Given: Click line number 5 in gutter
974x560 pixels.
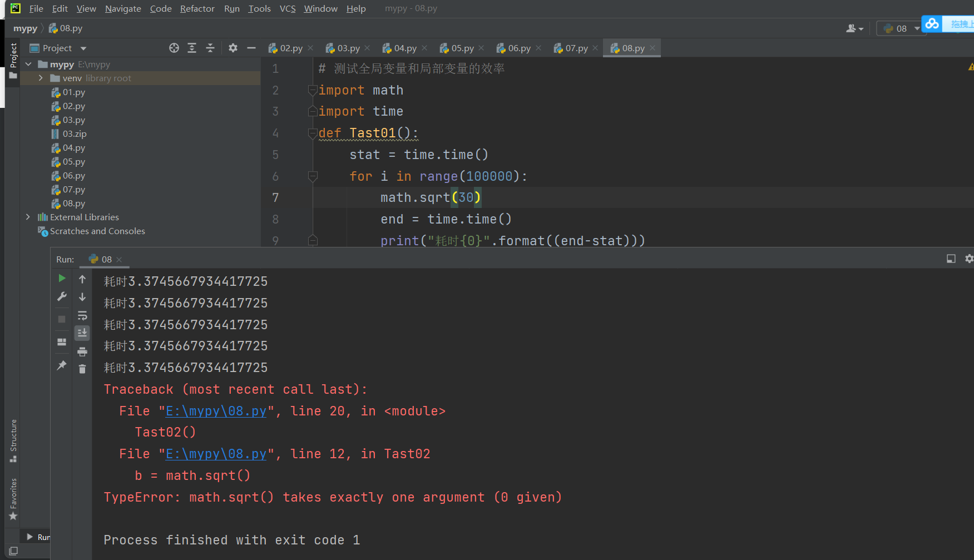Looking at the screenshot, I should click(275, 155).
